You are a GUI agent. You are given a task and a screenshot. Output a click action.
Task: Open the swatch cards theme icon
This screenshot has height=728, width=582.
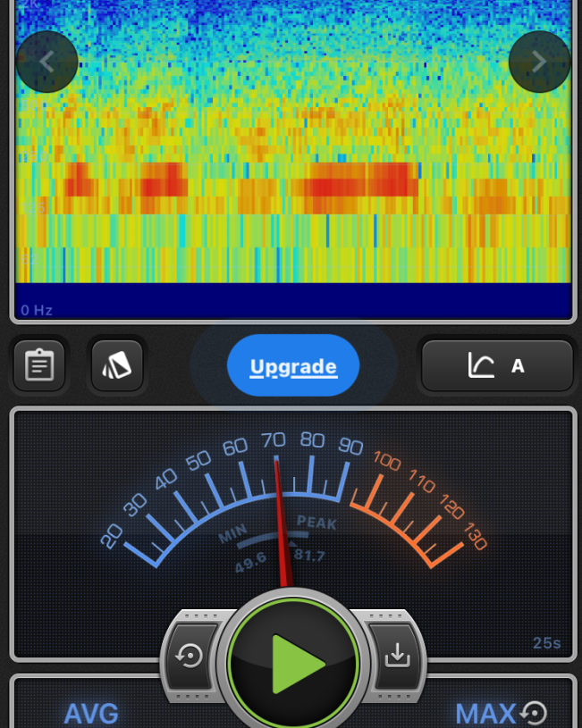(117, 365)
